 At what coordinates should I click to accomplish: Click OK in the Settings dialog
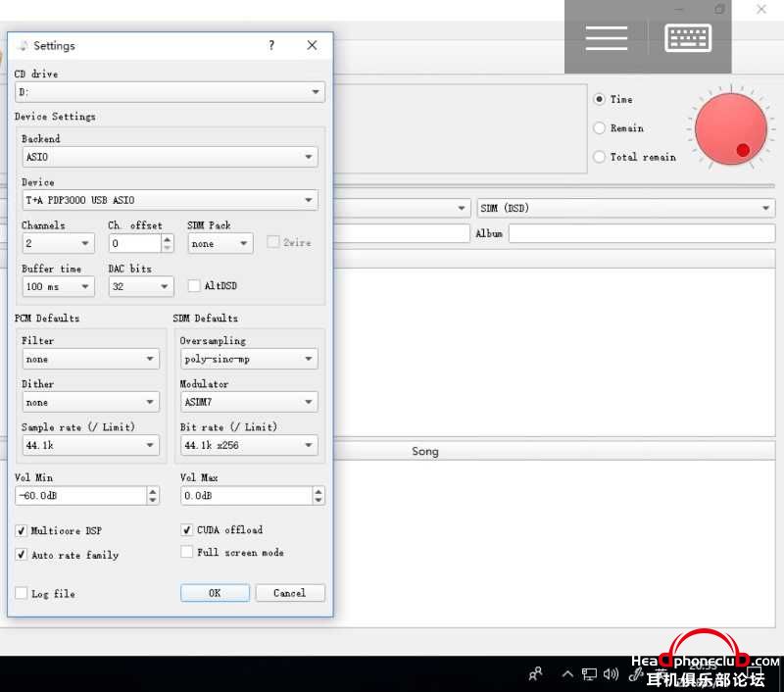coord(215,593)
